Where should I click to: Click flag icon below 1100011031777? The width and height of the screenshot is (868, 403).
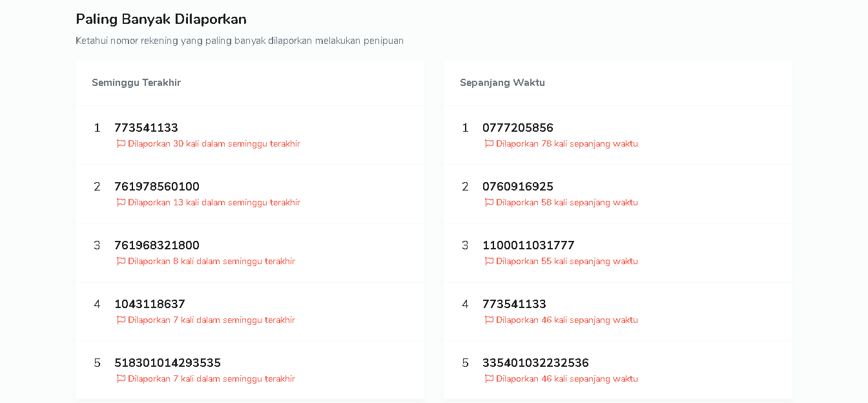tap(489, 262)
